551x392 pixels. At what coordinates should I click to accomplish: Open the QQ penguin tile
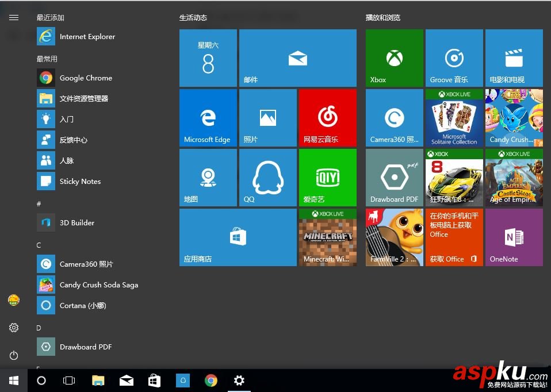[x=267, y=178]
